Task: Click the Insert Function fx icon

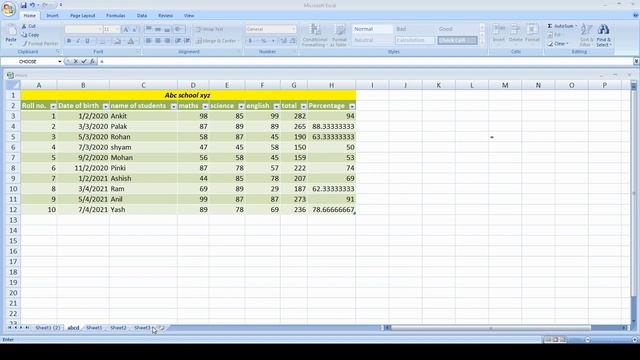Action: 93,61
